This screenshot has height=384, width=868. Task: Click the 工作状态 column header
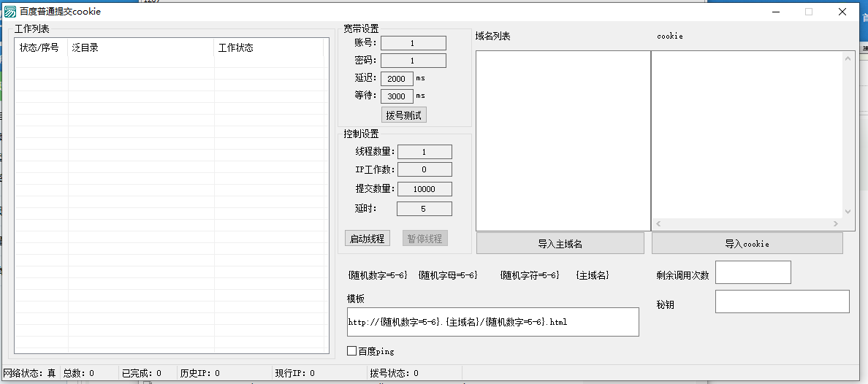[x=268, y=47]
